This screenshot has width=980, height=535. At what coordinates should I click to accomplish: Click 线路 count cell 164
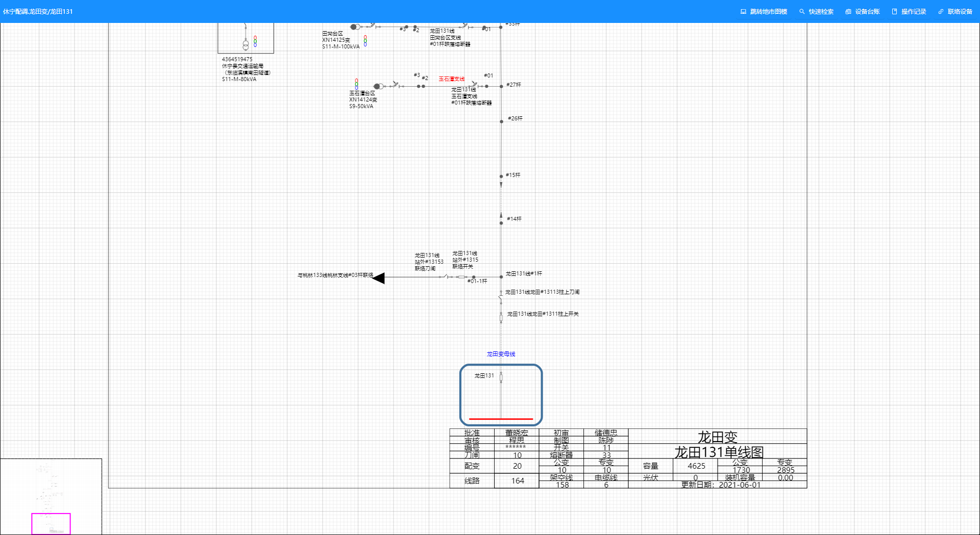[x=518, y=481]
